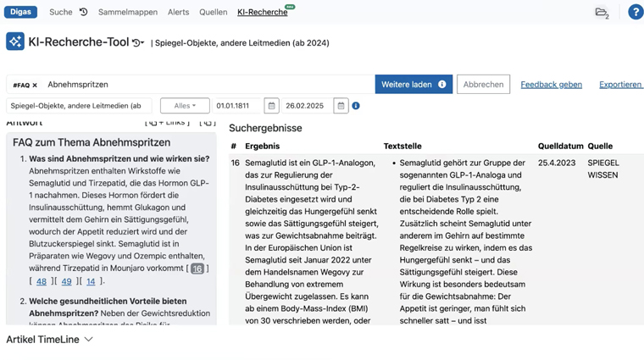
Task: Click the Digas logo button
Action: (20, 12)
